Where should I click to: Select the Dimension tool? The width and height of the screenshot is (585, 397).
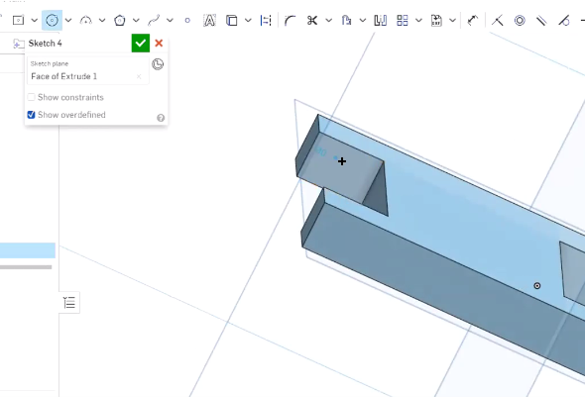(x=473, y=20)
